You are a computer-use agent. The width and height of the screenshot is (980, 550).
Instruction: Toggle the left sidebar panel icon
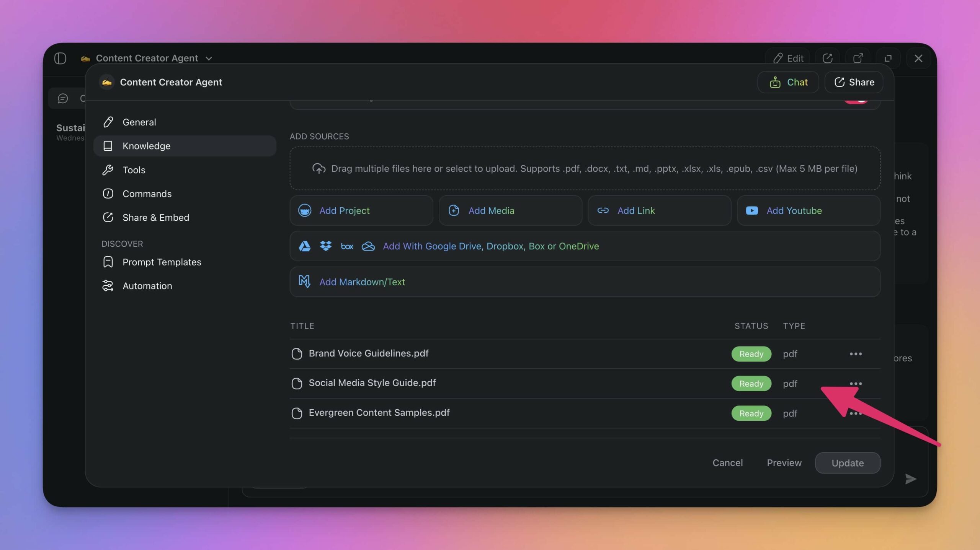pos(60,58)
